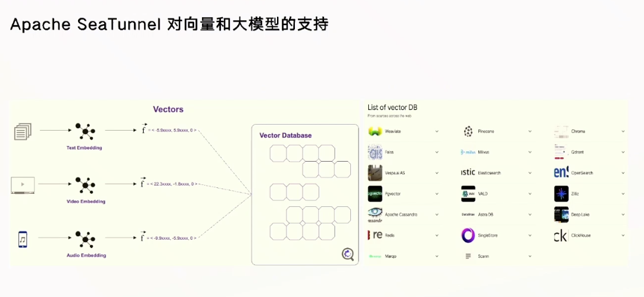Click the 'Text Embedding' label
Viewport: 644px width, 297px height.
coord(84,148)
